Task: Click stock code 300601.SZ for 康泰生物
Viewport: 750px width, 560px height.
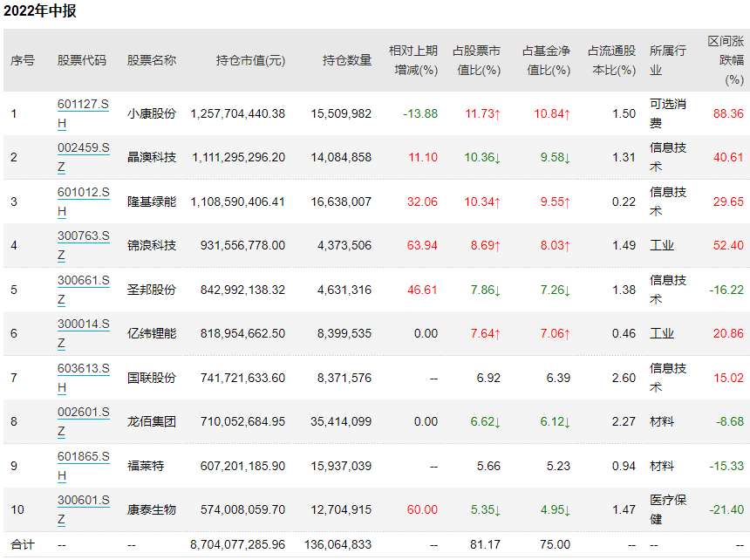Action: tap(83, 501)
